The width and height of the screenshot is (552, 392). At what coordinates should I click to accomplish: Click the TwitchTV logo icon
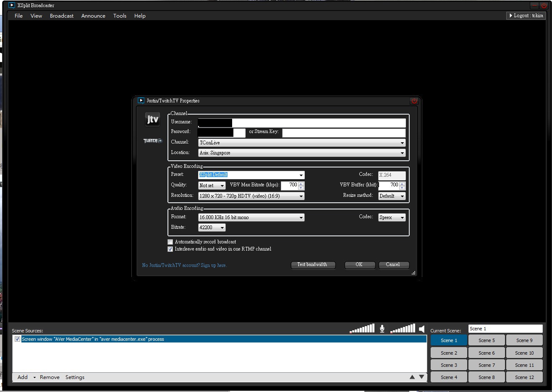tap(152, 141)
